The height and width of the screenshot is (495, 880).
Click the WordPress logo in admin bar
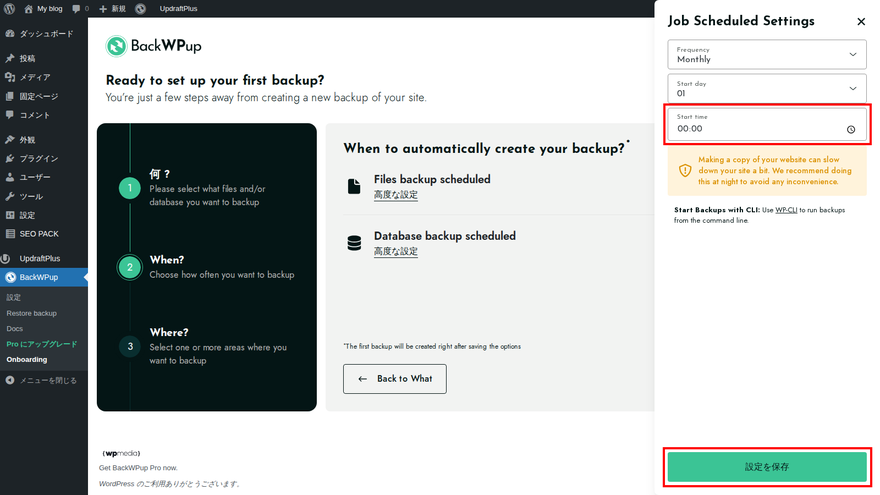(10, 8)
